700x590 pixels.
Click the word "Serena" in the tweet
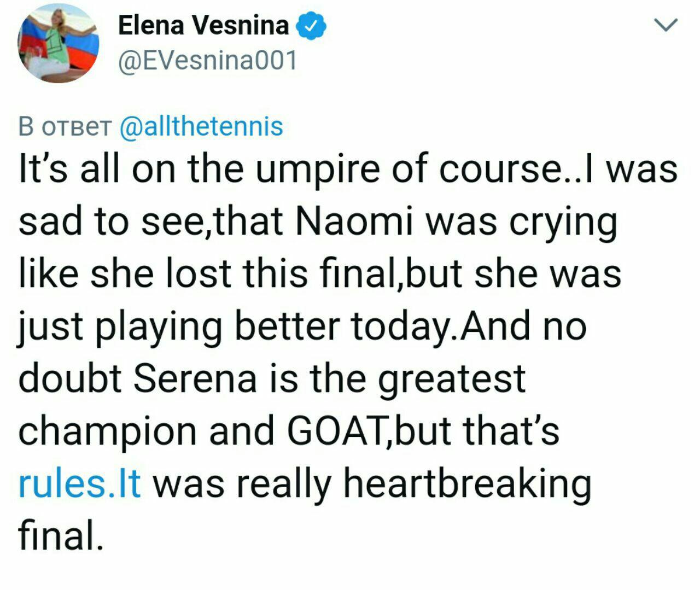pyautogui.click(x=195, y=378)
